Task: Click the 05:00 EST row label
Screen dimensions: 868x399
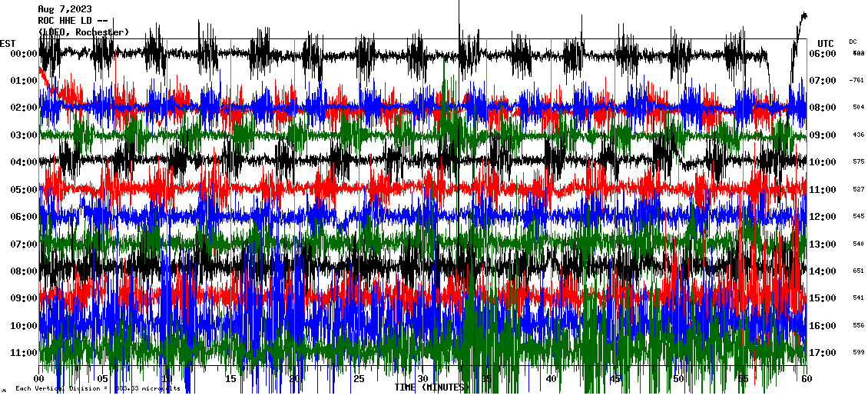Action: coord(23,190)
